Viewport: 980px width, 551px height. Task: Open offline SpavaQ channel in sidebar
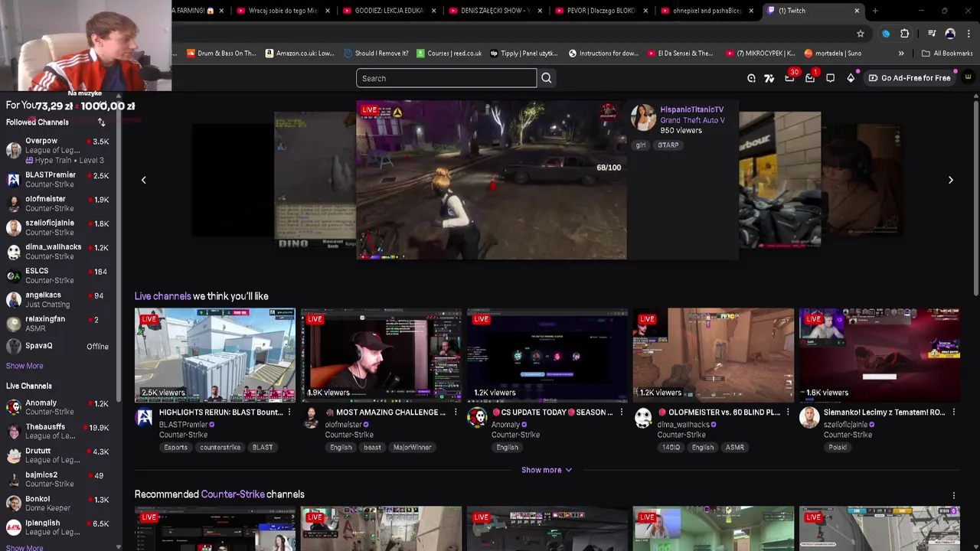tap(58, 346)
